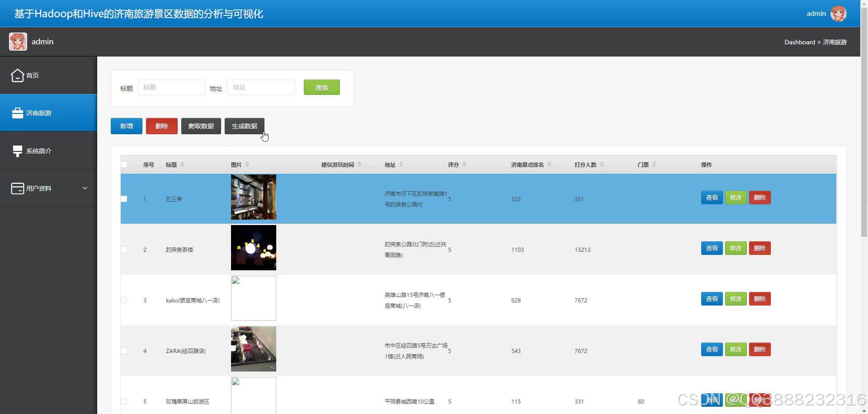The image size is (868, 414).
Task: Expand the 用户资料 sidebar menu chevron
Action: [x=85, y=188]
